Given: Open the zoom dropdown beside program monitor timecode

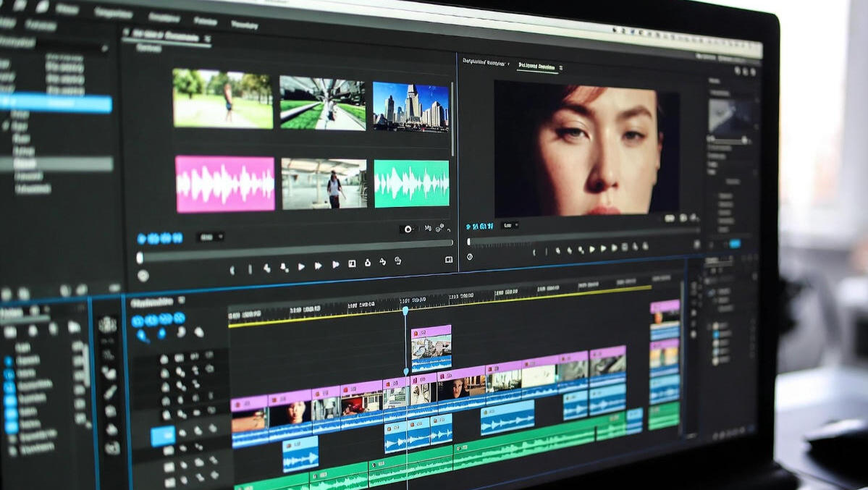Looking at the screenshot, I should [510, 226].
